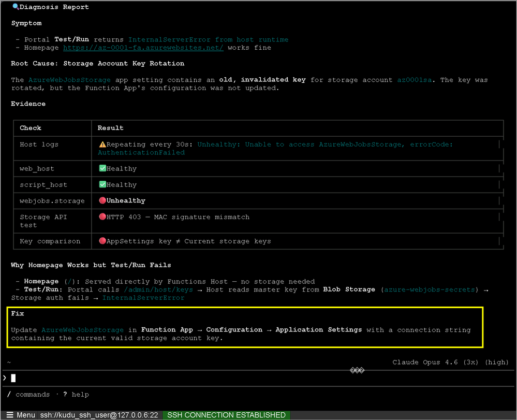Click "AzureWebJobsStorage" in the Fix section

pyautogui.click(x=82, y=330)
